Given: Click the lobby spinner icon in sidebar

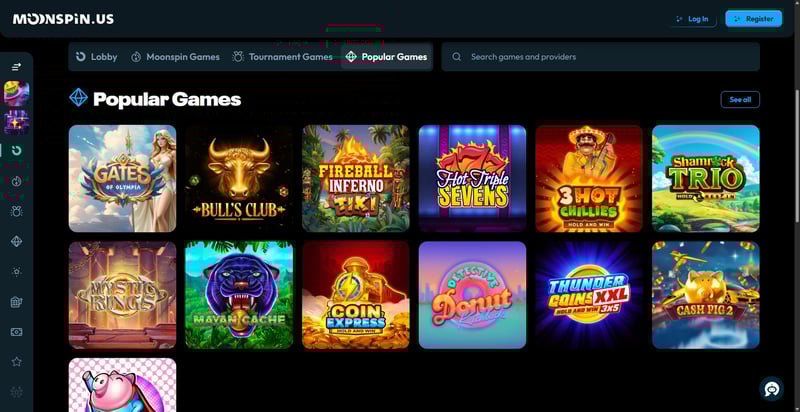Looking at the screenshot, I should click(x=16, y=150).
